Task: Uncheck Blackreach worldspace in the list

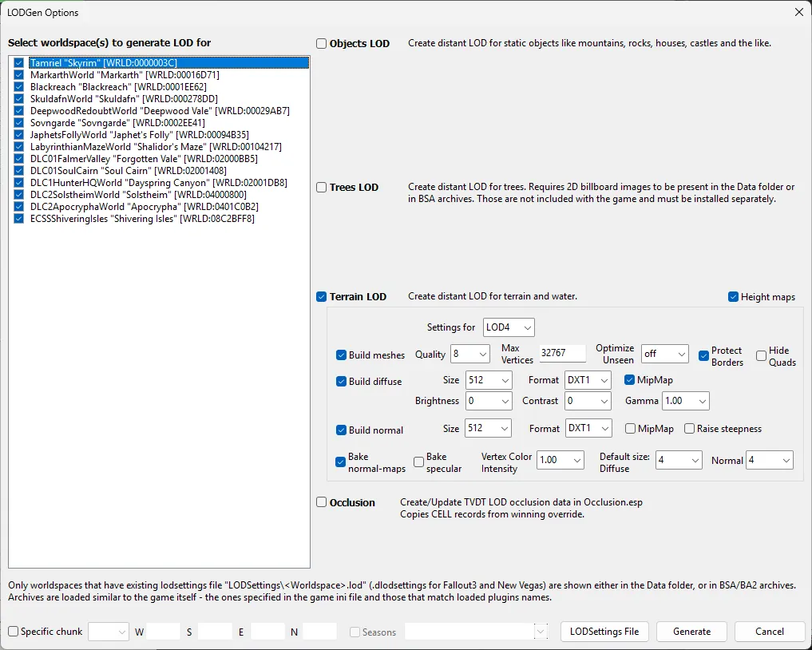Action: [19, 87]
